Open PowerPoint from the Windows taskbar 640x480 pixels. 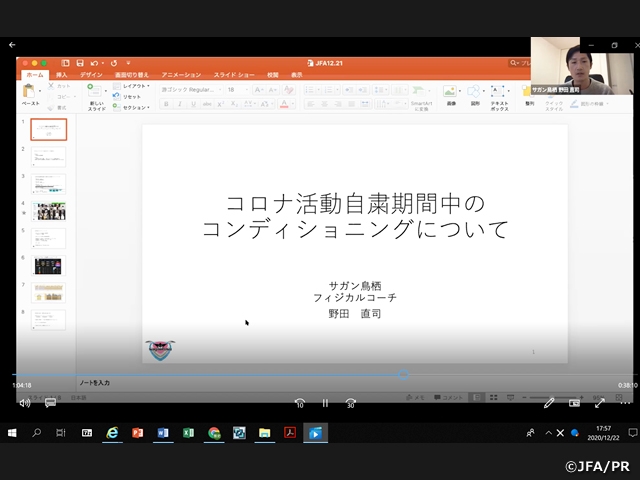tap(137, 433)
